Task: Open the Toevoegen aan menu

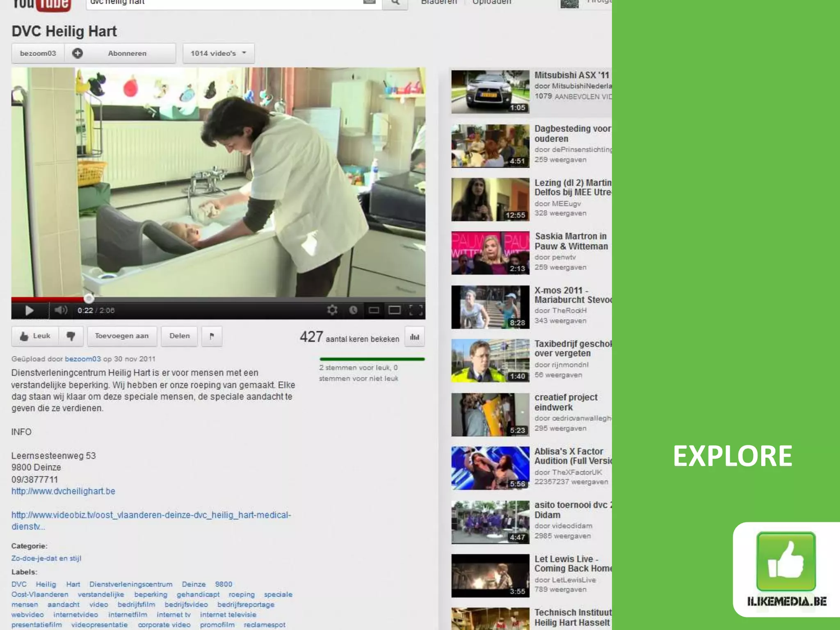Action: point(122,336)
